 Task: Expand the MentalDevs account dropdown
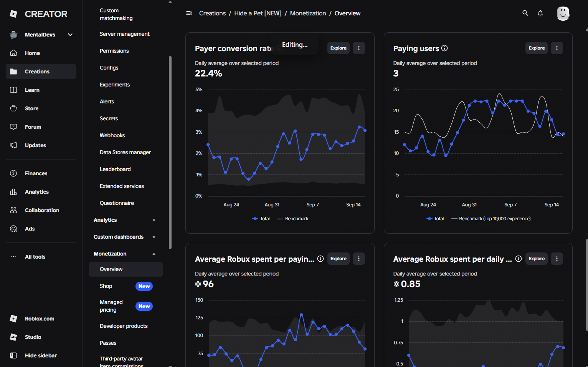70,35
